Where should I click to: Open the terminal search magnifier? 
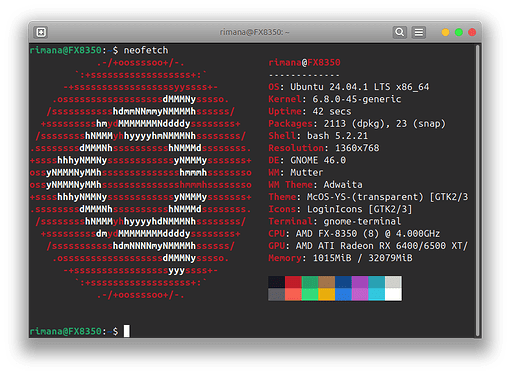click(399, 32)
